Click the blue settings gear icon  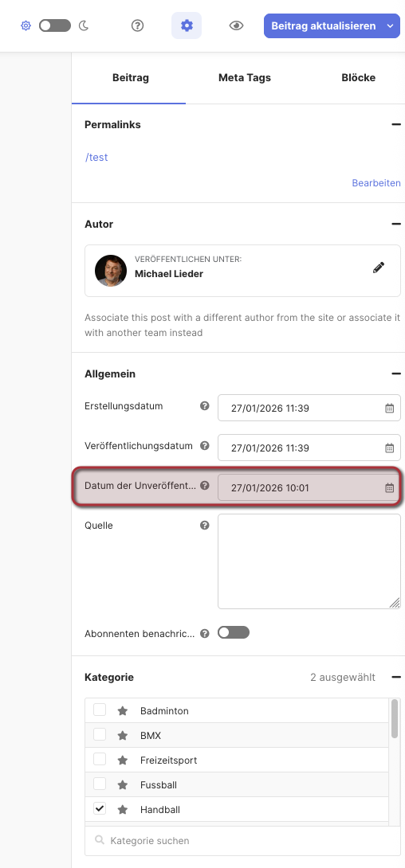tap(187, 25)
